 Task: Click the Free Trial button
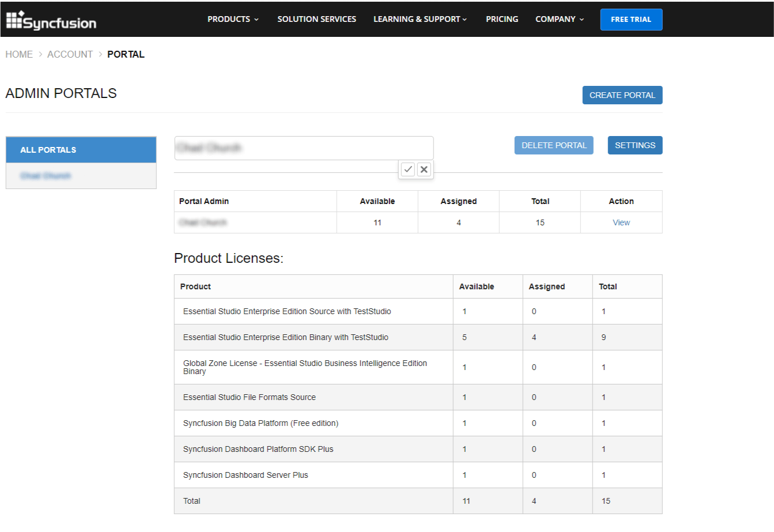631,20
